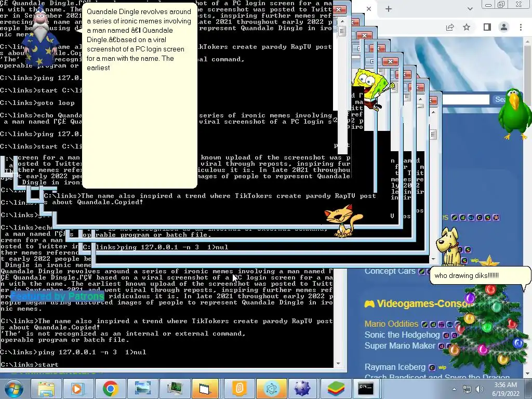Bookmark the page with the star icon
This screenshot has width=532, height=399.
click(467, 27)
